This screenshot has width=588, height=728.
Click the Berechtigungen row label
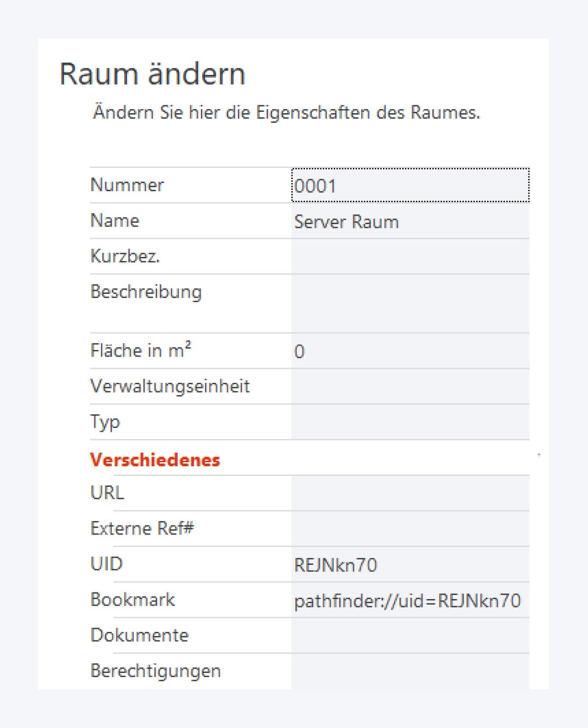[155, 671]
